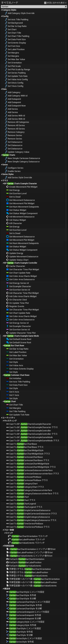Pick EKantanBarValueExtents でスイッチ switch node

28,543
